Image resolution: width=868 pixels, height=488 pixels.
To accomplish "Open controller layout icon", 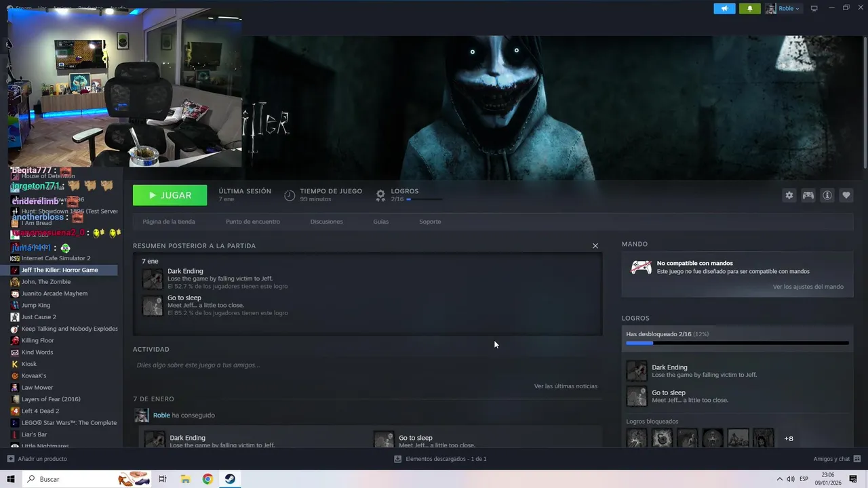I will [808, 195].
